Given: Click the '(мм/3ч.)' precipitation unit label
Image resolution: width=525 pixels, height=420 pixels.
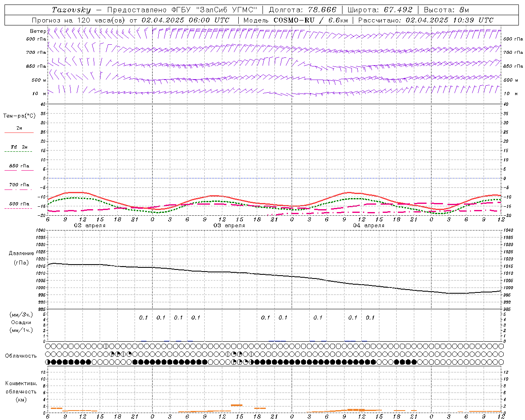Looking at the screenshot, I should 21,315.
